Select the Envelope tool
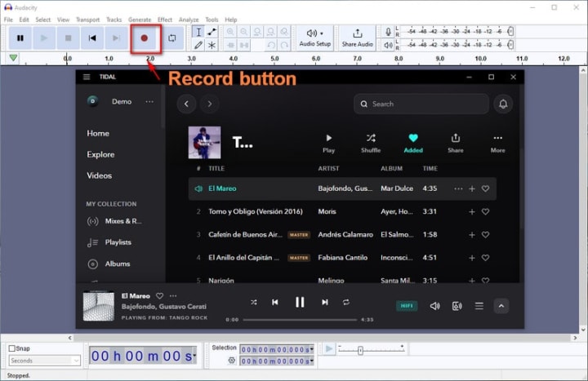 (x=212, y=32)
